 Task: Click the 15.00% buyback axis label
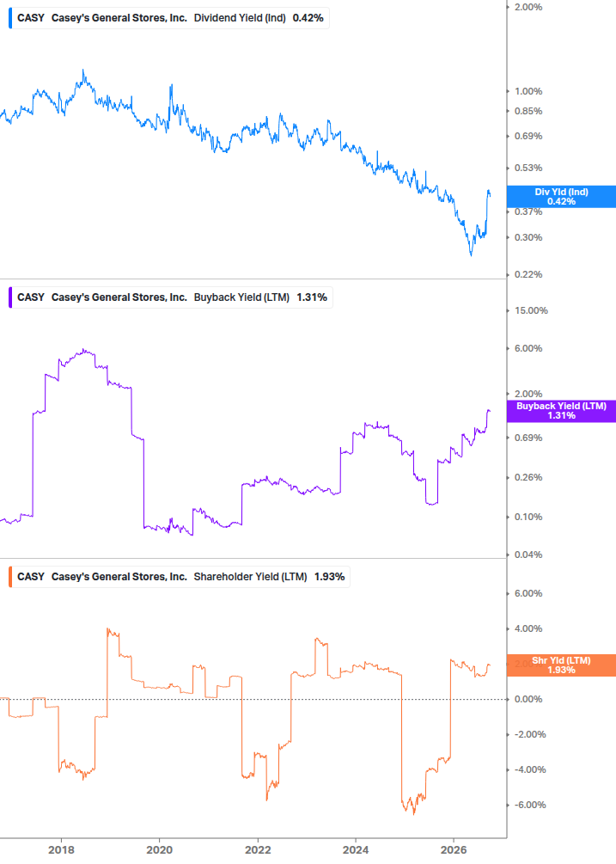pos(531,310)
